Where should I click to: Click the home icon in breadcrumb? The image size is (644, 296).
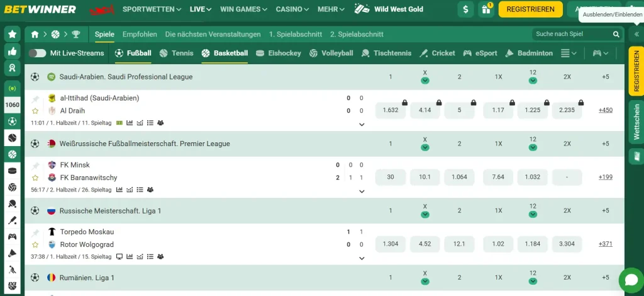pos(35,35)
